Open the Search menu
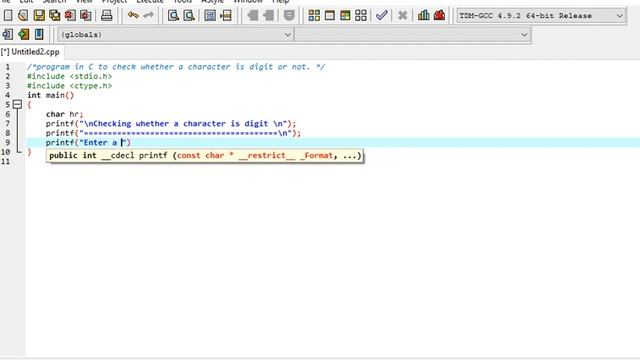 pos(54,1)
